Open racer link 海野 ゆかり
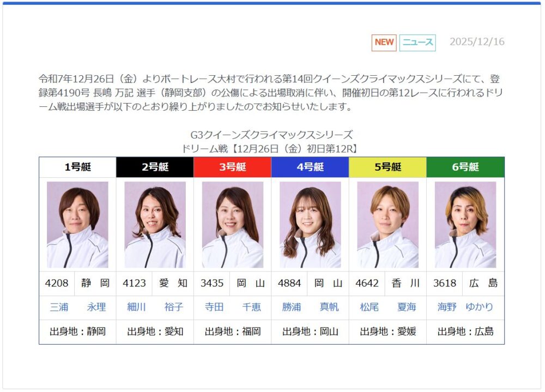 (465, 307)
